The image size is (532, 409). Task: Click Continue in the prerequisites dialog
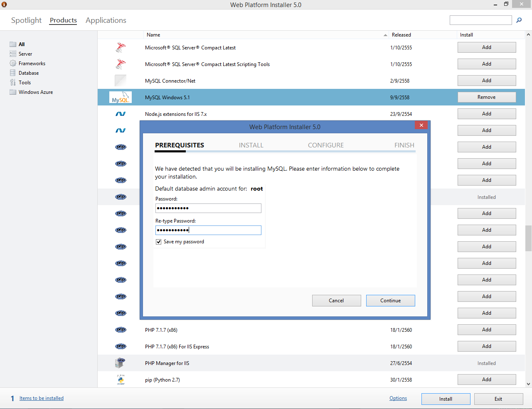pos(390,301)
